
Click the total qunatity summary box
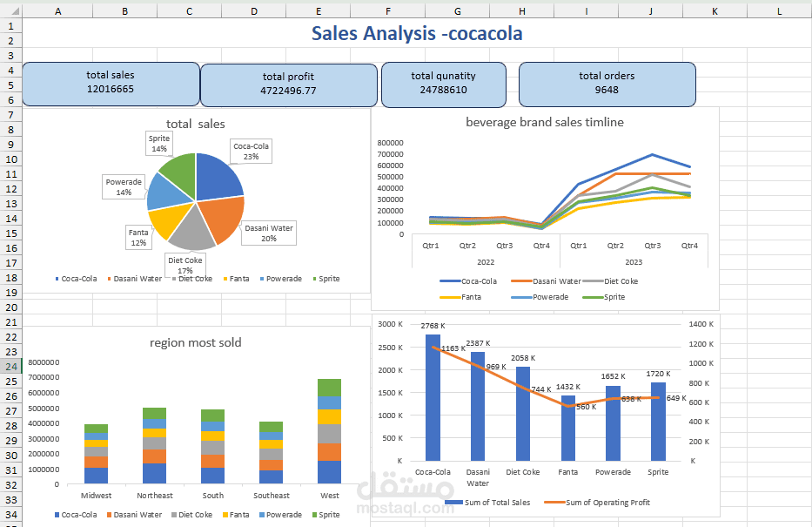pos(443,84)
